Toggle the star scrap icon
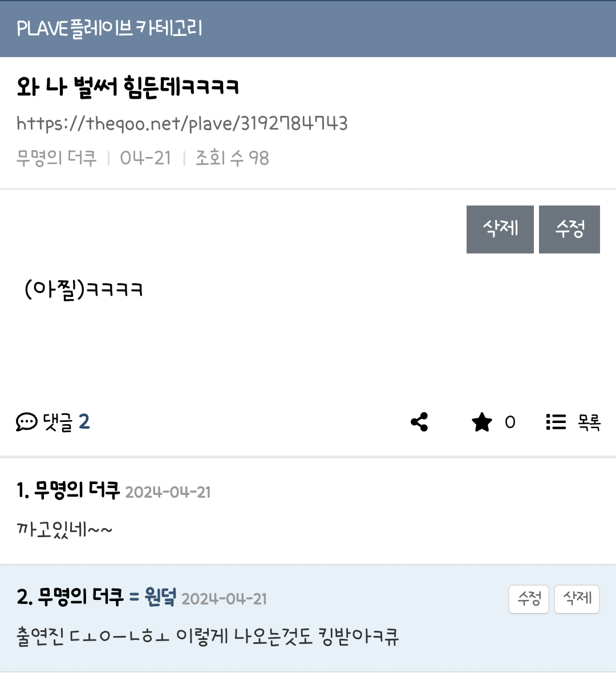This screenshot has width=616, height=677. 482,422
